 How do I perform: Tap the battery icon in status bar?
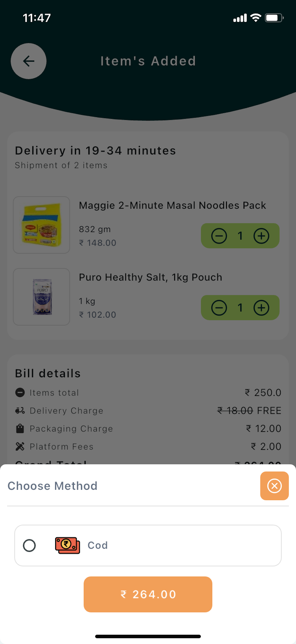pos(274,18)
